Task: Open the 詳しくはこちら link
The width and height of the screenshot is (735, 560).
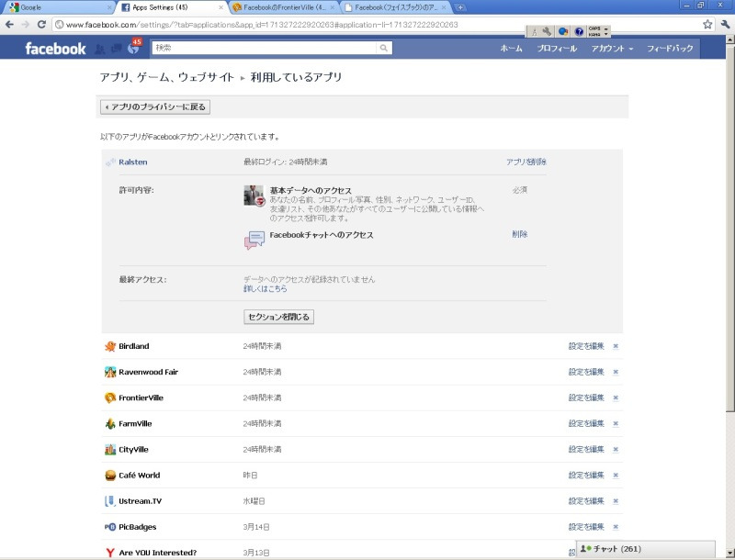Action: pos(266,289)
